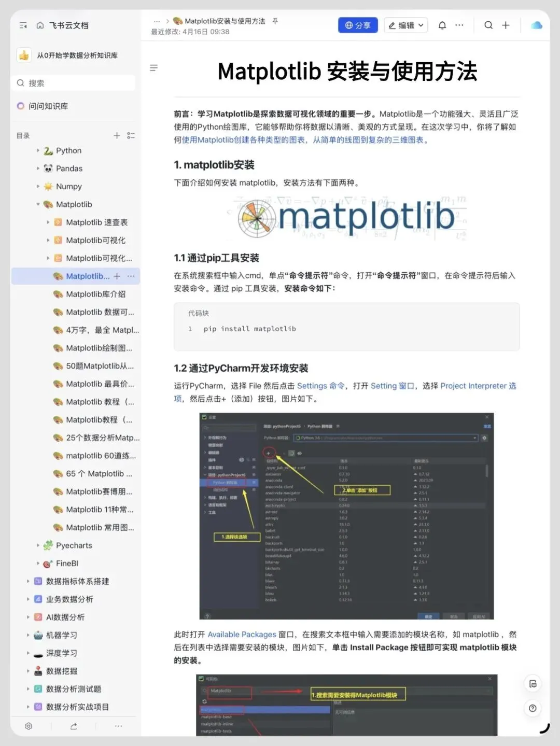Open breadcrumb ellipsis at top

157,21
